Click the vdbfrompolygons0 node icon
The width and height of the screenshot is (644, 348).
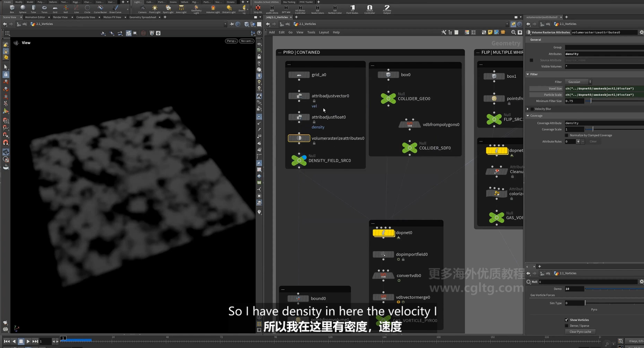click(x=409, y=125)
